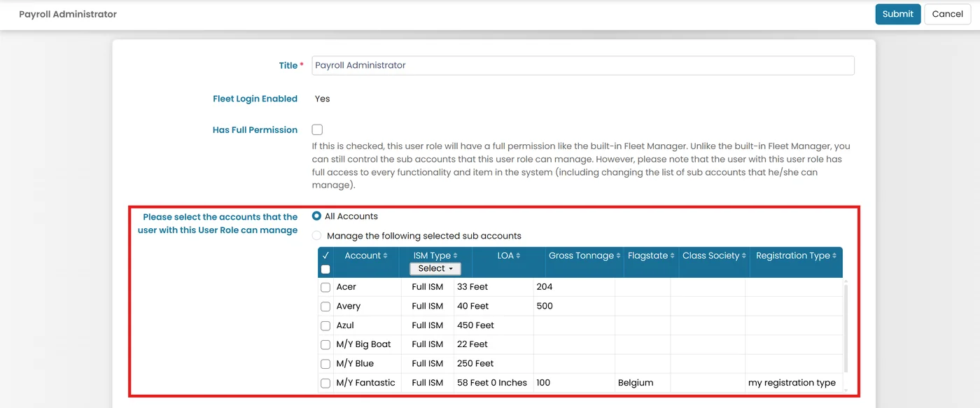This screenshot has width=980, height=408.
Task: Click the Gross Tonnage value 204
Action: (545, 287)
